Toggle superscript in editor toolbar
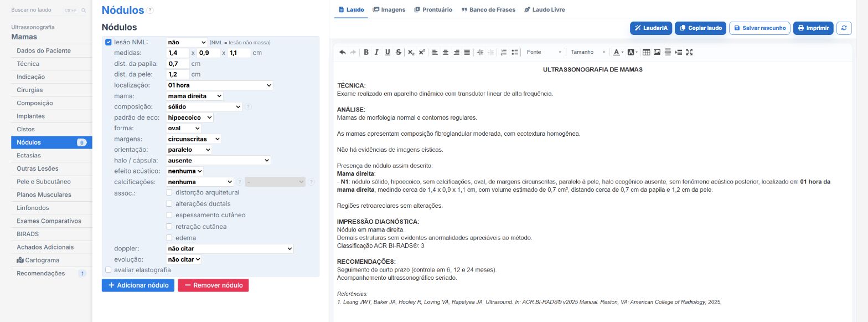 [x=422, y=52]
